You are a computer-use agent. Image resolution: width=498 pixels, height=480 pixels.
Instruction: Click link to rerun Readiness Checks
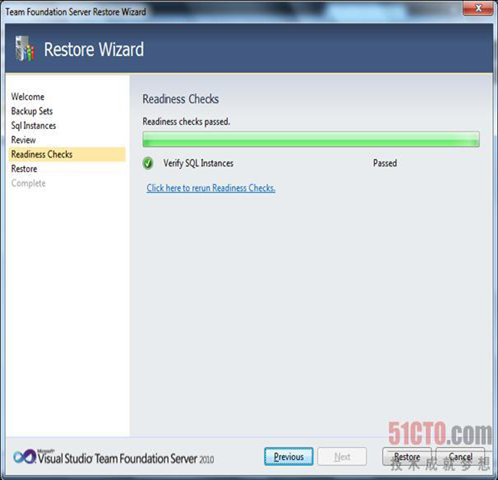click(x=211, y=188)
